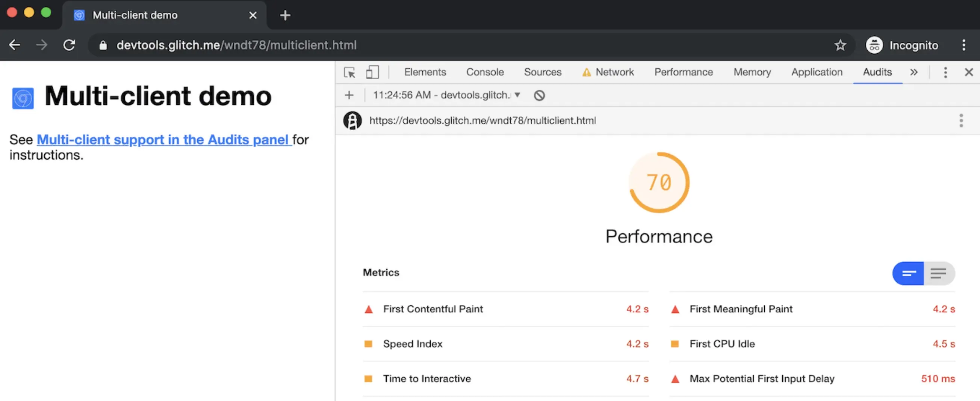Image resolution: width=980 pixels, height=401 pixels.
Task: Toggle the device toolbar icon
Action: coord(372,72)
